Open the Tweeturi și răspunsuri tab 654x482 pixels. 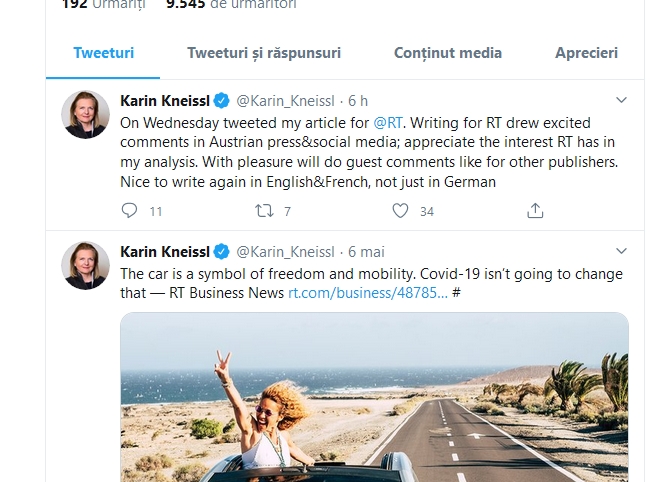click(x=264, y=53)
